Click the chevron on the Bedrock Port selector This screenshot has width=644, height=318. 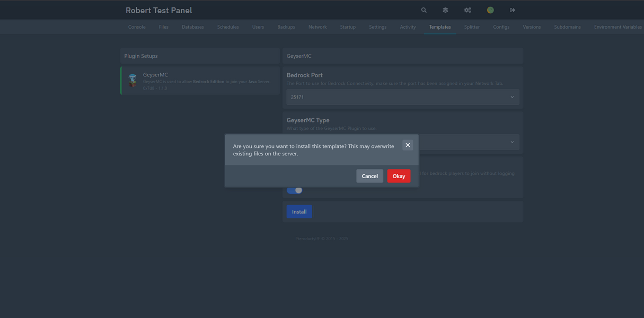tap(512, 97)
